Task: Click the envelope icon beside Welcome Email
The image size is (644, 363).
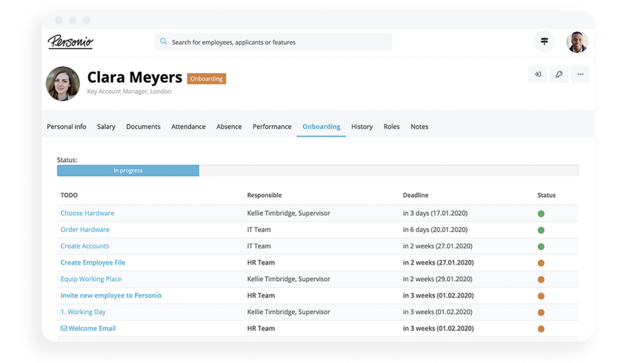Action: point(64,329)
